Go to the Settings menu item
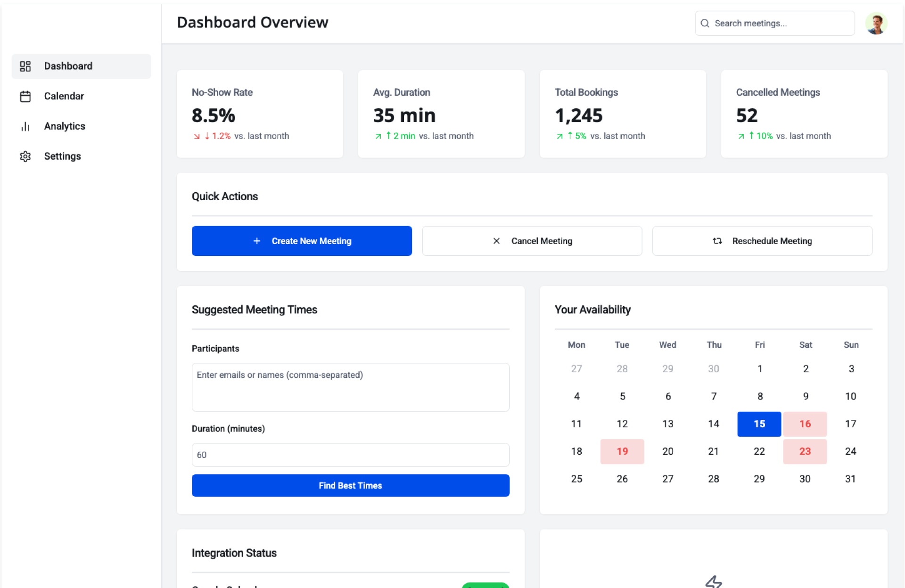The width and height of the screenshot is (905, 588). tap(62, 156)
